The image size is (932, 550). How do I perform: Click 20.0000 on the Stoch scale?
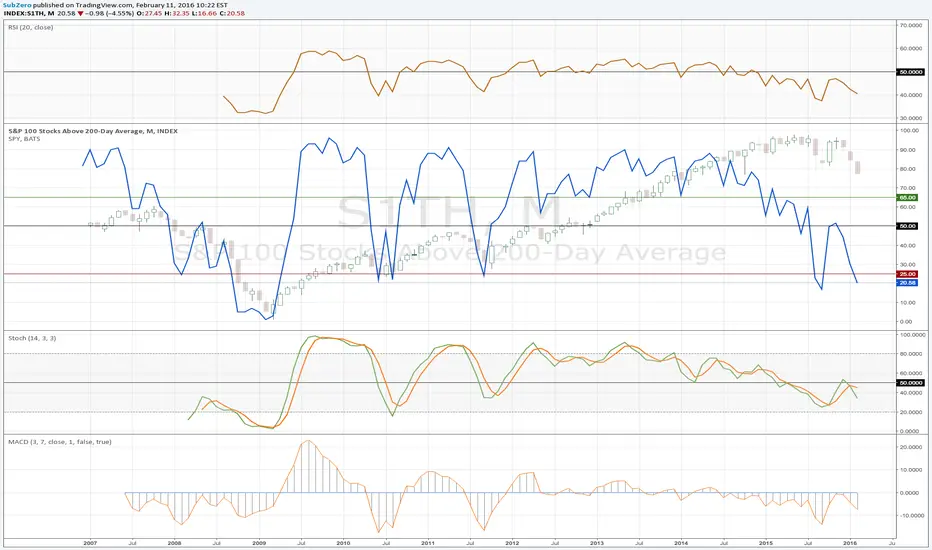[911, 411]
